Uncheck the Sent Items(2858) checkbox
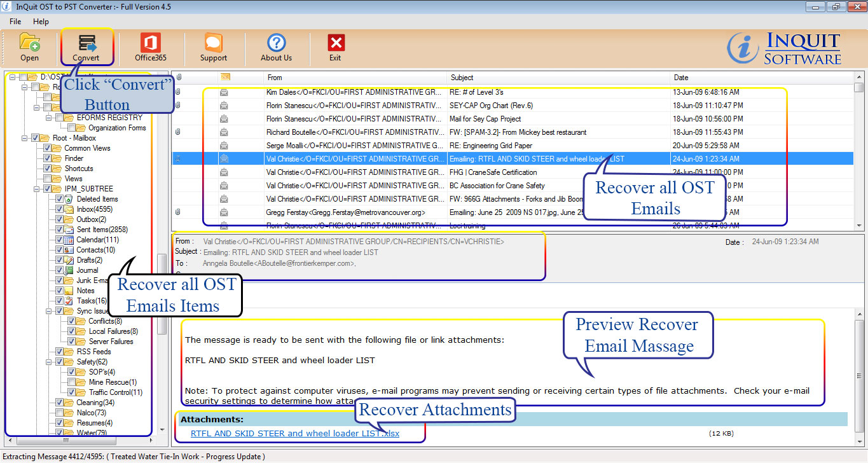The image size is (868, 463). click(59, 230)
